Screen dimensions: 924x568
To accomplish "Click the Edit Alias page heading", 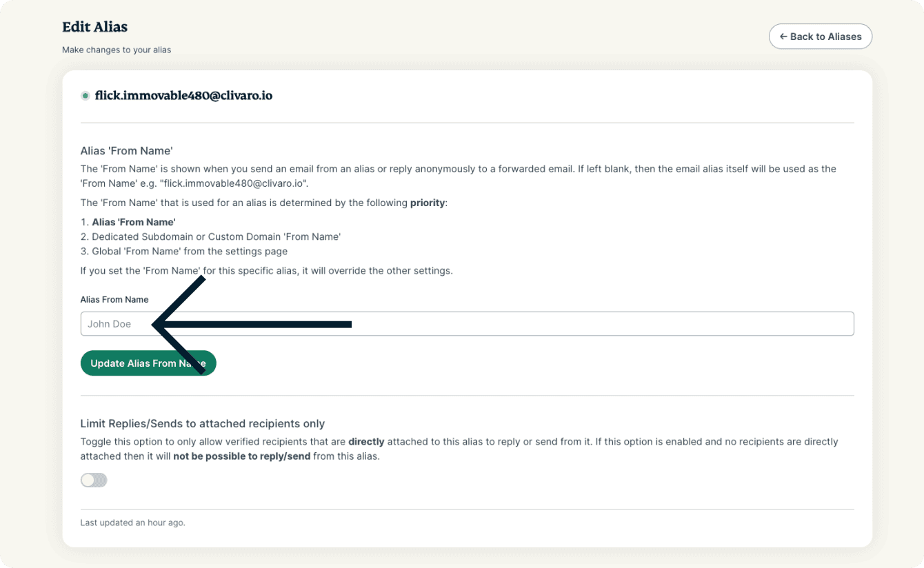I will (x=94, y=27).
